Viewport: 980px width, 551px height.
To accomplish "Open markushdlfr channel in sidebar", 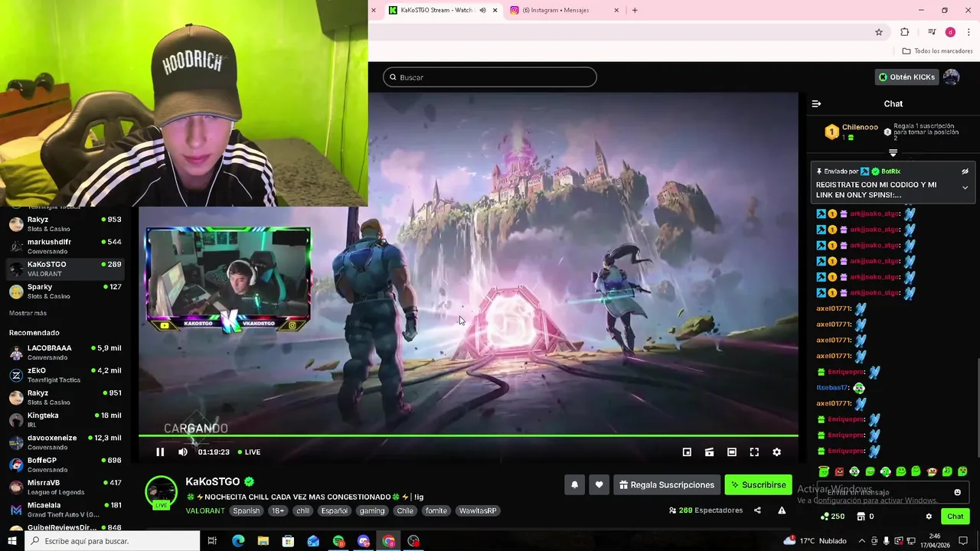I will tap(65, 246).
